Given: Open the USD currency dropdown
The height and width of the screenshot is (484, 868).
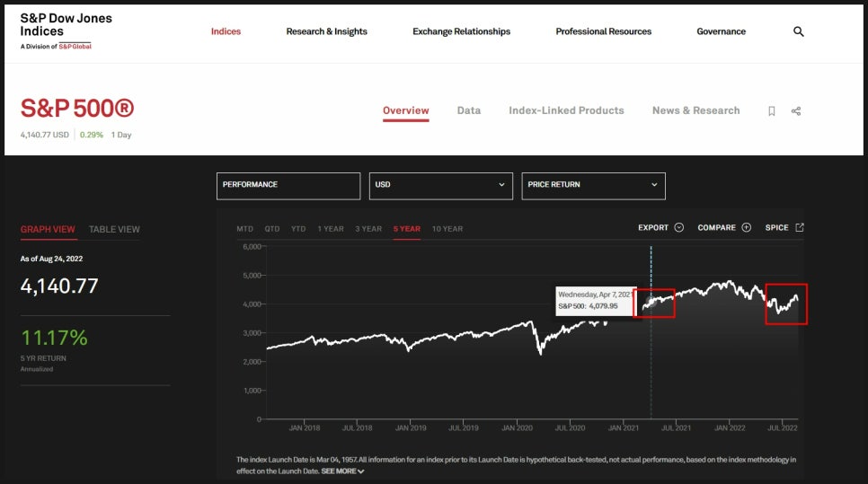Looking at the screenshot, I should click(440, 186).
